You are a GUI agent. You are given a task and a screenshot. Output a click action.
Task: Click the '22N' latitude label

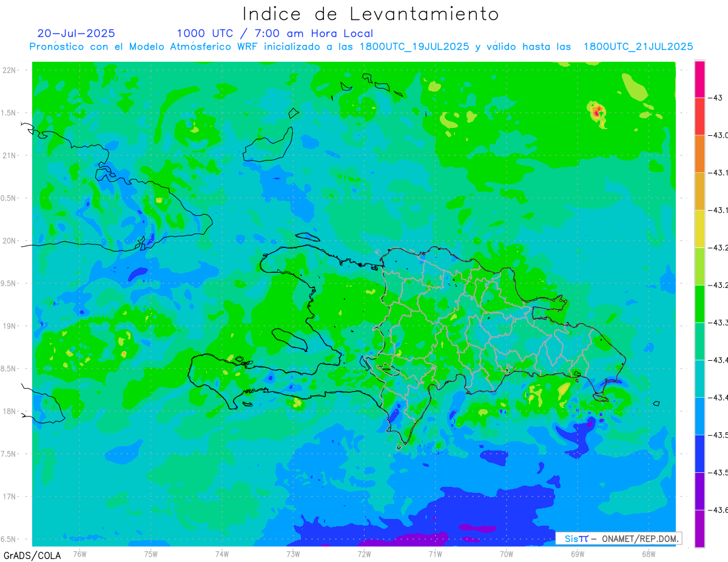(10, 70)
